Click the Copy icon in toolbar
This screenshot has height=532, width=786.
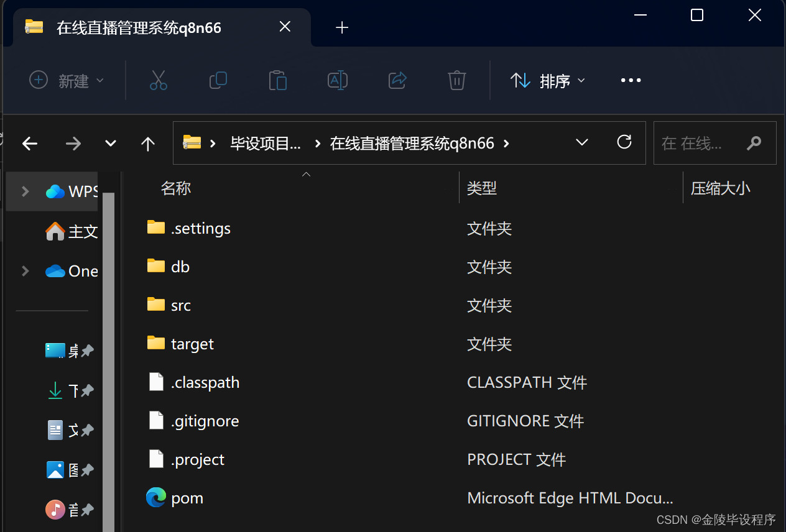point(218,80)
